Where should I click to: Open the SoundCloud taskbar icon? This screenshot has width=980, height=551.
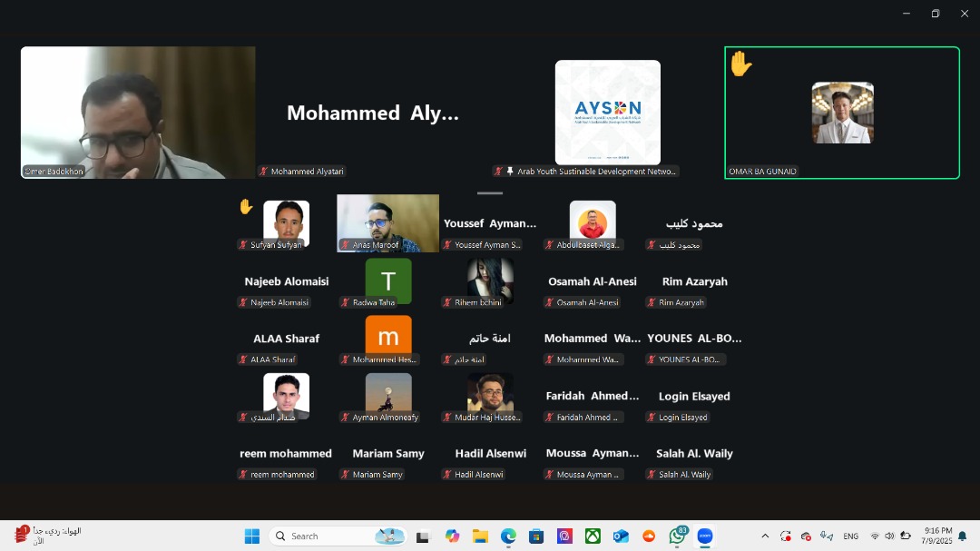649,536
